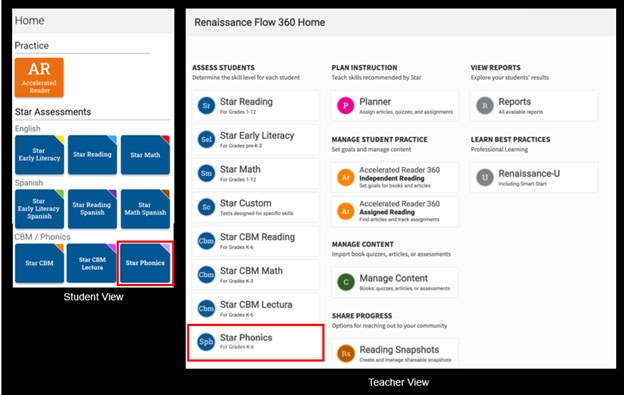Click the Sph icon for Star Phonics
This screenshot has height=395, width=624.
[x=206, y=342]
